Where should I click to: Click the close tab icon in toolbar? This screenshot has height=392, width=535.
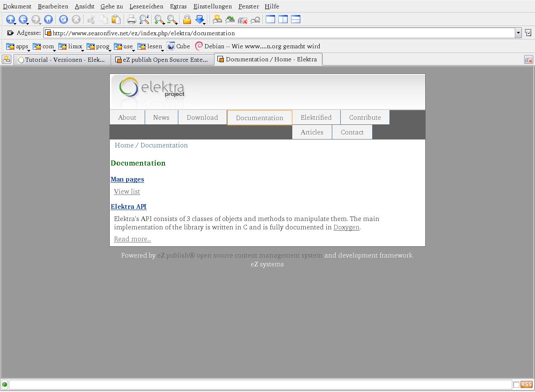coord(243,19)
